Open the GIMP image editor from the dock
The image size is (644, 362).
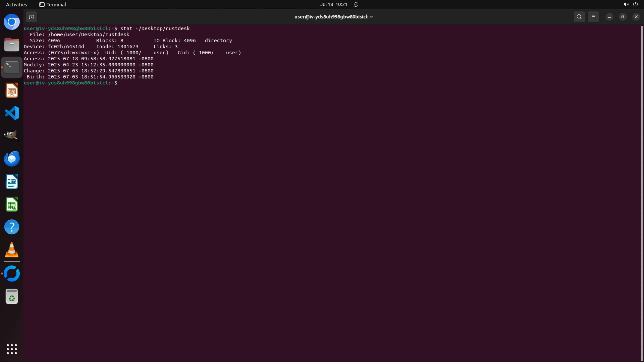point(12,135)
